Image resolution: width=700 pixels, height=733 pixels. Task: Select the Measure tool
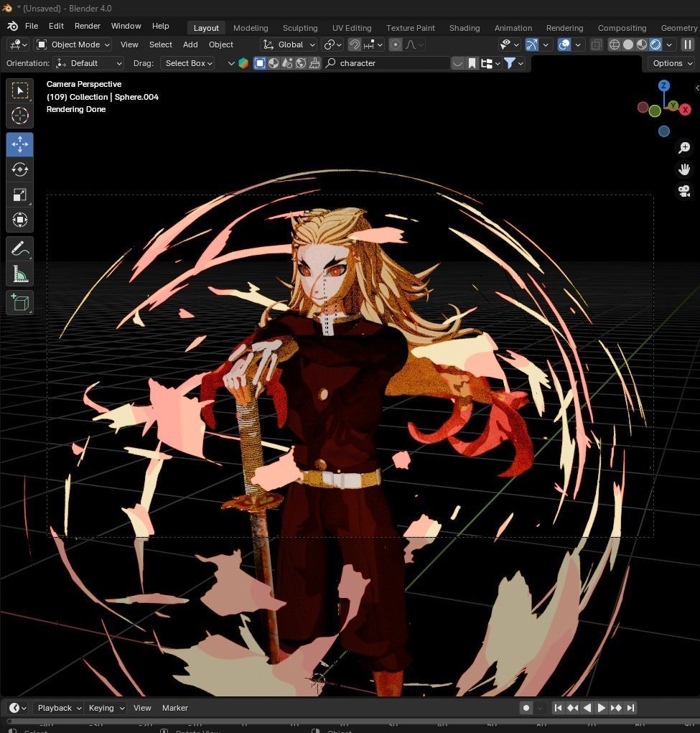click(x=19, y=274)
